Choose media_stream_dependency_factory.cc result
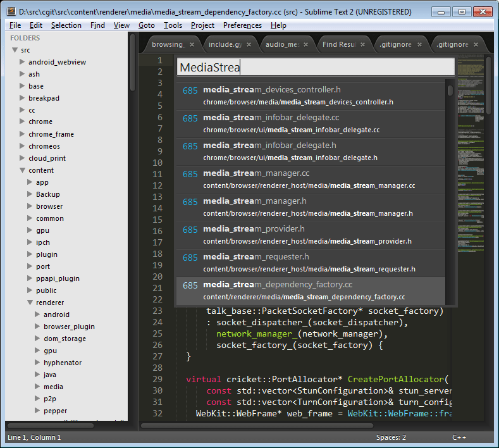The height and width of the screenshot is (448, 499). point(311,291)
